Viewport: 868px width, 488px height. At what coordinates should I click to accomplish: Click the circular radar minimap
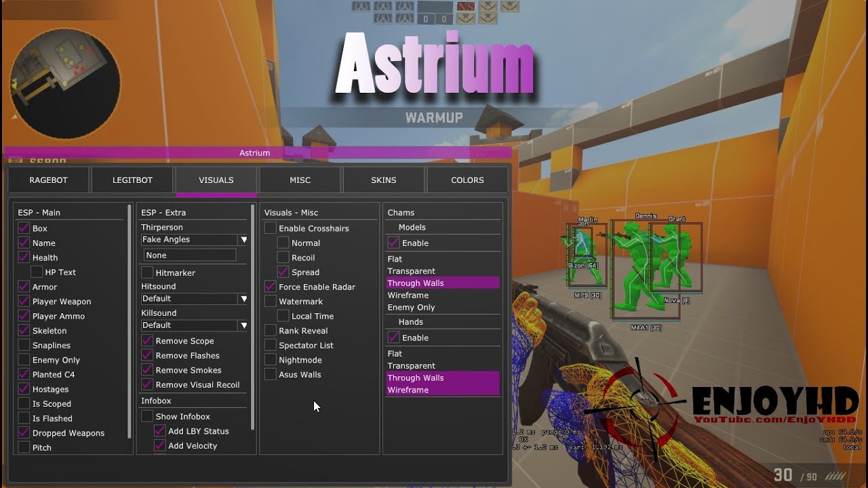pyautogui.click(x=64, y=84)
